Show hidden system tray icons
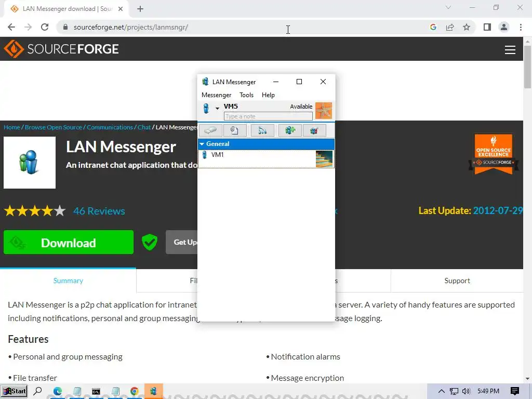The width and height of the screenshot is (532, 399). pos(442,391)
